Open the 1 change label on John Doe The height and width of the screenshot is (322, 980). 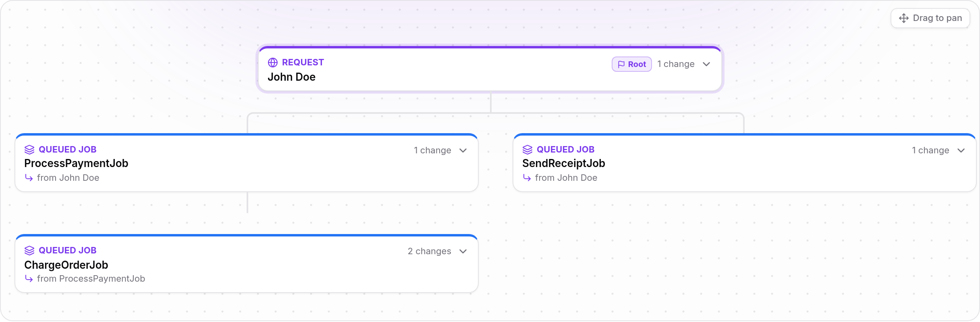pyautogui.click(x=676, y=64)
